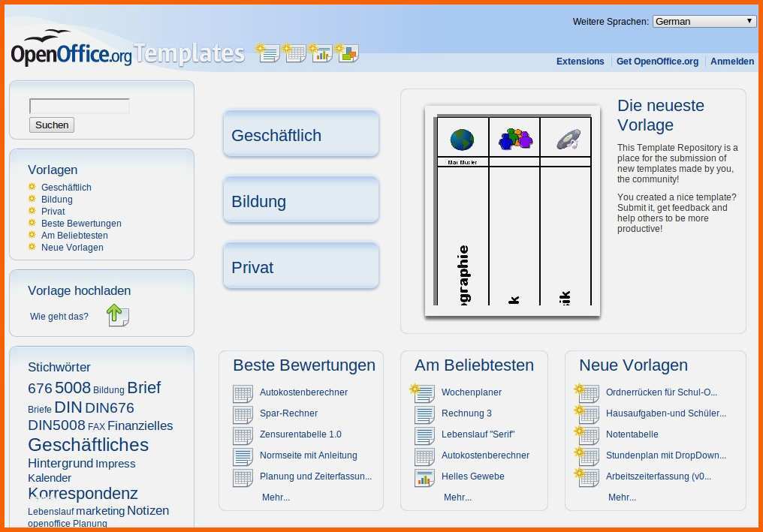Select the chart template icon in the header
Screen dimensions: 763x532
(321, 53)
